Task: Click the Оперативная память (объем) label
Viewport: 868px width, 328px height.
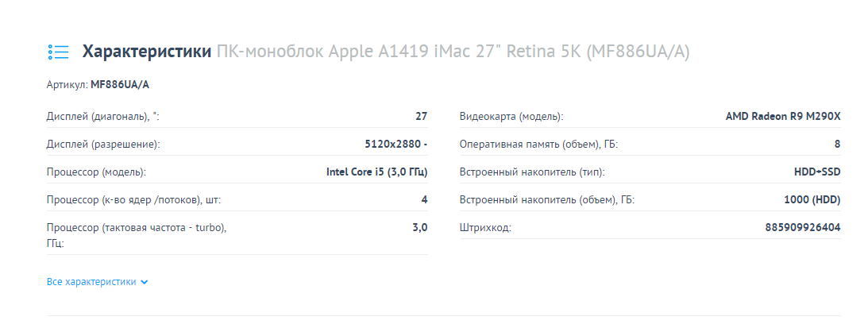Action: pos(538,145)
